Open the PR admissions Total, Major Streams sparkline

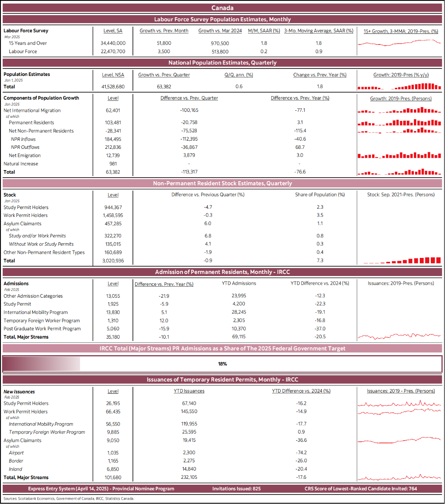point(399,336)
